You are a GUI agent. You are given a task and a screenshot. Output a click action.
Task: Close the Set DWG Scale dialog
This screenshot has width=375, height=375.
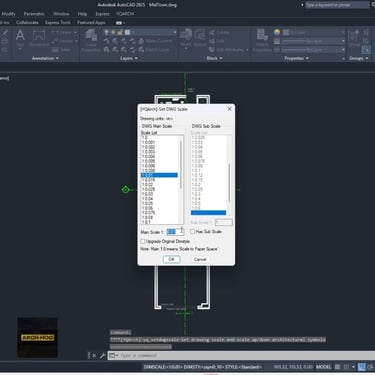click(229, 109)
